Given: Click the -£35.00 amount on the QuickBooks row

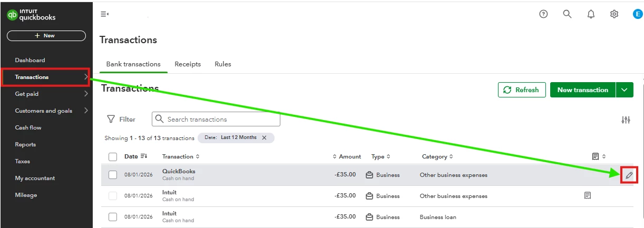Looking at the screenshot, I should click(x=345, y=175).
